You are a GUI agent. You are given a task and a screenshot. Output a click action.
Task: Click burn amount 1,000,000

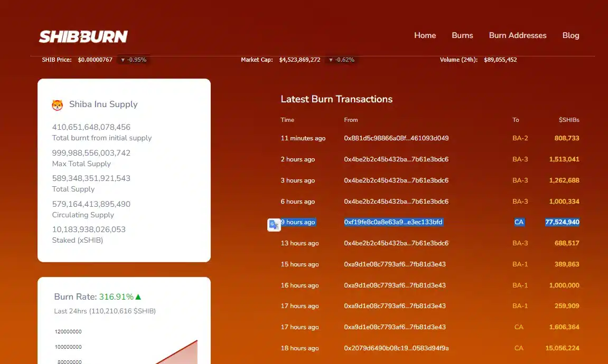coord(564,285)
